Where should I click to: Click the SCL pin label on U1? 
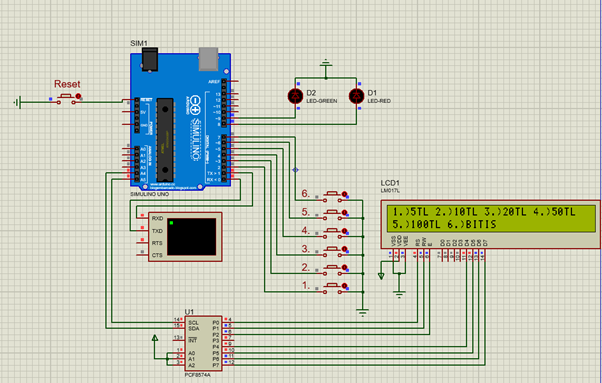pos(194,323)
